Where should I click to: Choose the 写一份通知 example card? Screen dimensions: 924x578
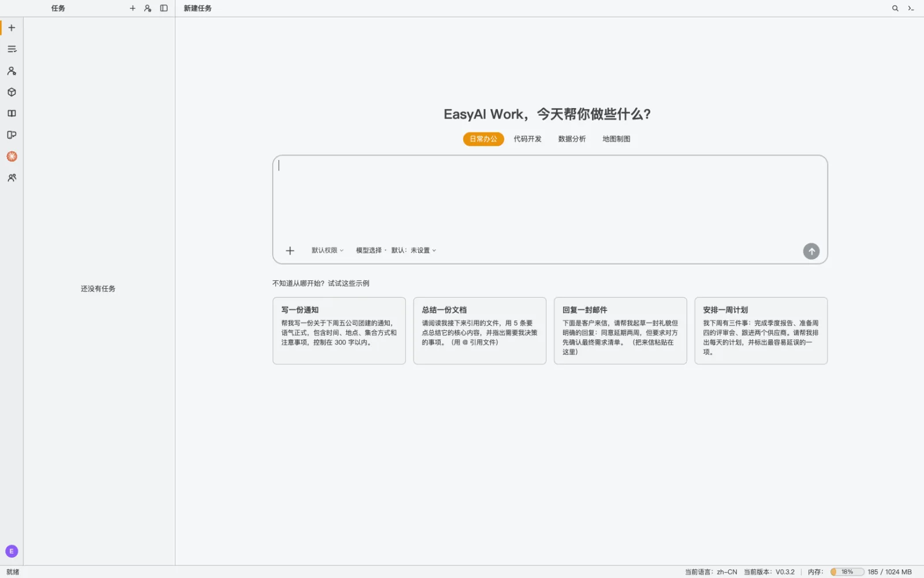(x=339, y=331)
